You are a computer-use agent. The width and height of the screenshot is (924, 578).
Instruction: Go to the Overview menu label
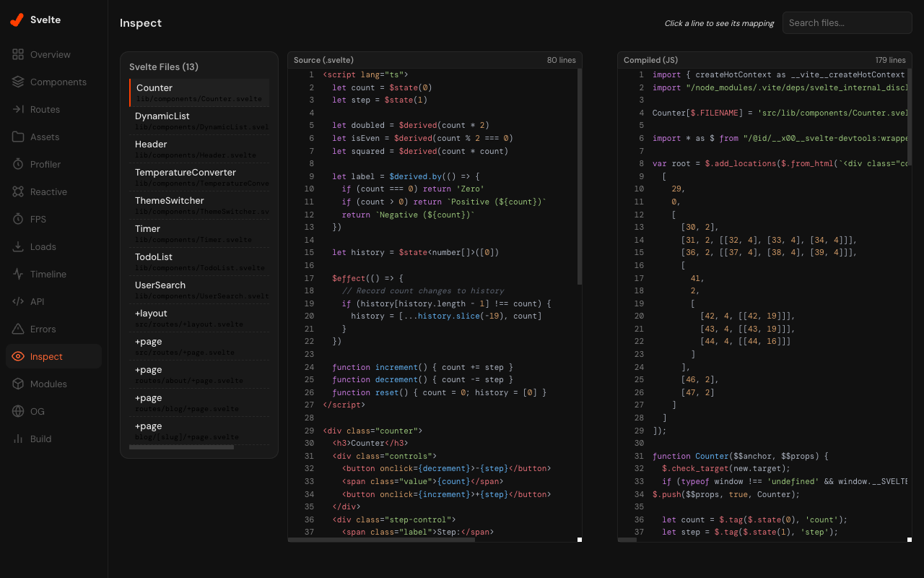(x=51, y=54)
